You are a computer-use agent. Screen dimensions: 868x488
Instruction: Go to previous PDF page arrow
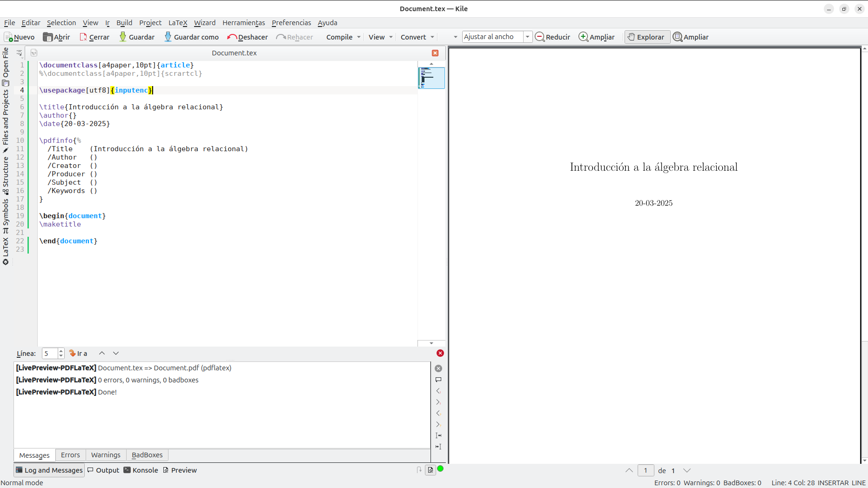(629, 471)
